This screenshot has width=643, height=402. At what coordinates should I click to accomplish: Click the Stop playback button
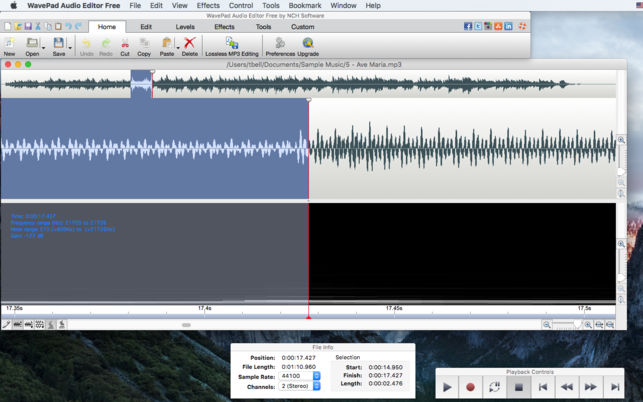(x=518, y=386)
